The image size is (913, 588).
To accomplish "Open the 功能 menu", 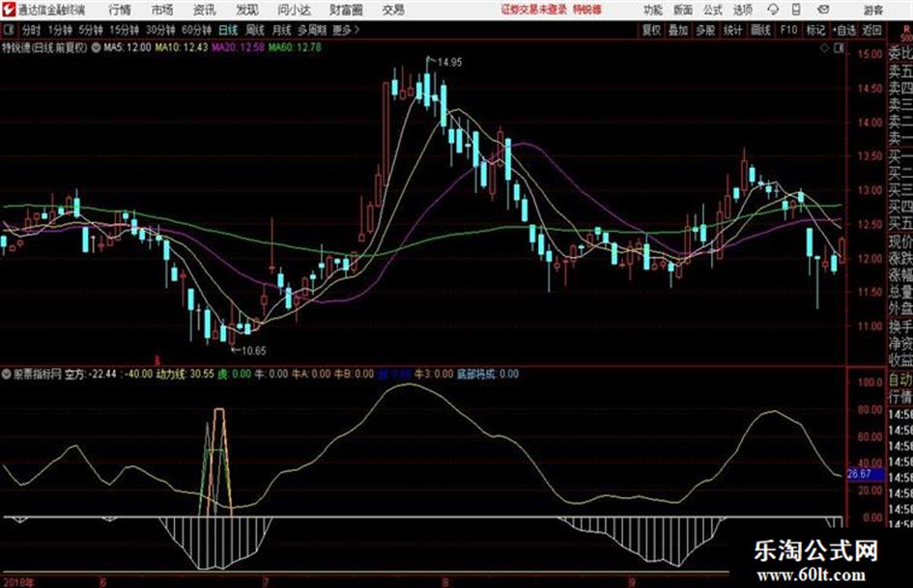I will click(653, 10).
